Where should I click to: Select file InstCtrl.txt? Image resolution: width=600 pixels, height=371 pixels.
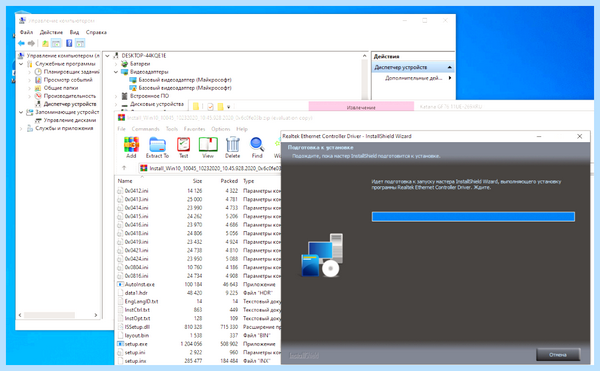(137, 310)
